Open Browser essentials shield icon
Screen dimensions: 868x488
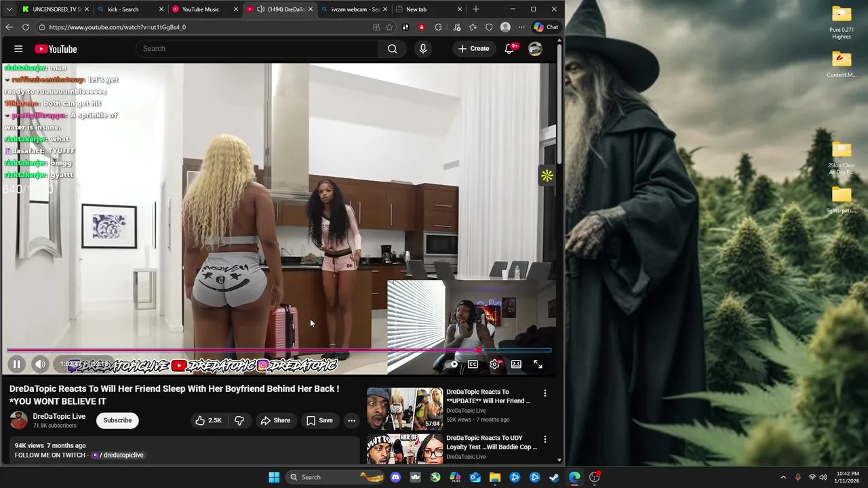(489, 27)
